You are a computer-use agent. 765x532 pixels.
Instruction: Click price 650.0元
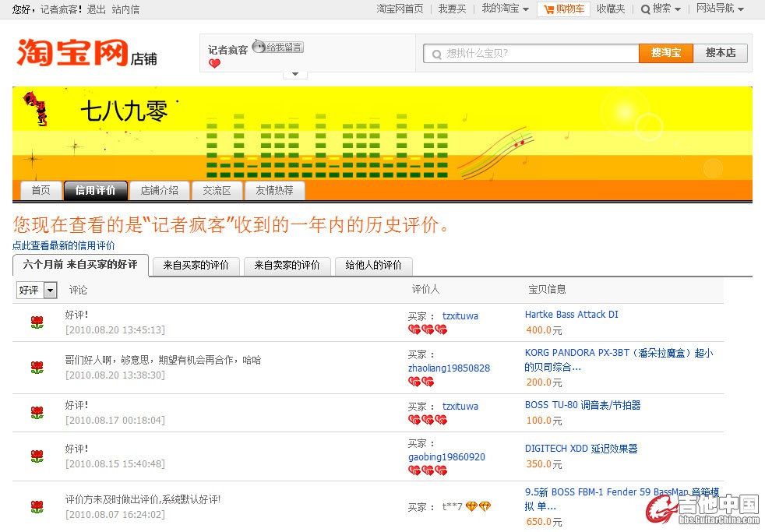(544, 522)
